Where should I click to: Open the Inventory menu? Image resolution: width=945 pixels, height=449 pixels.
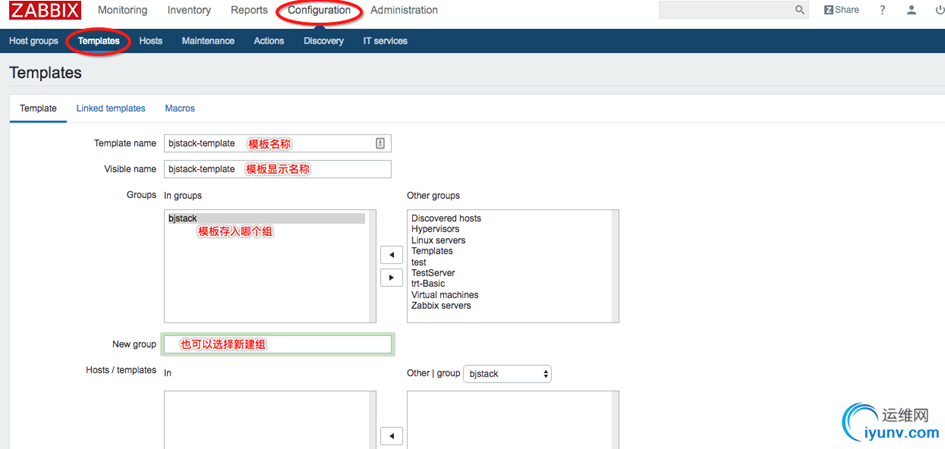(189, 10)
